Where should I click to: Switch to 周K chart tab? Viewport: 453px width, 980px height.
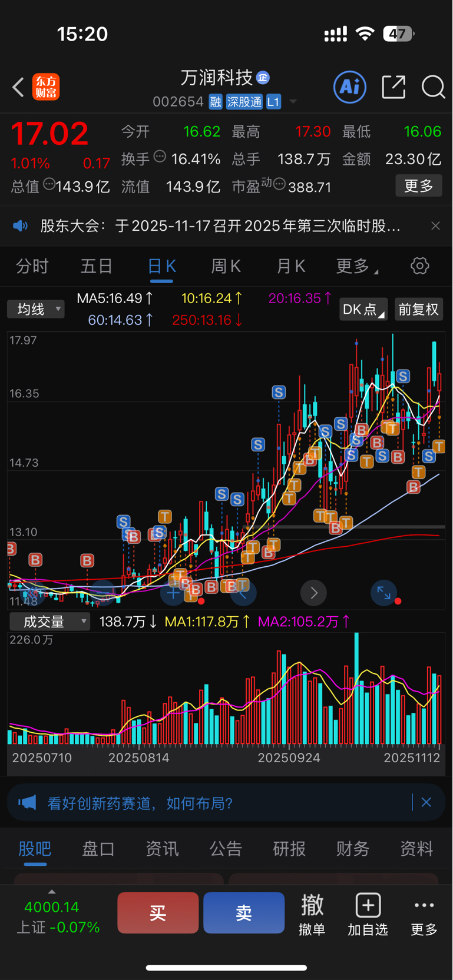click(x=226, y=266)
